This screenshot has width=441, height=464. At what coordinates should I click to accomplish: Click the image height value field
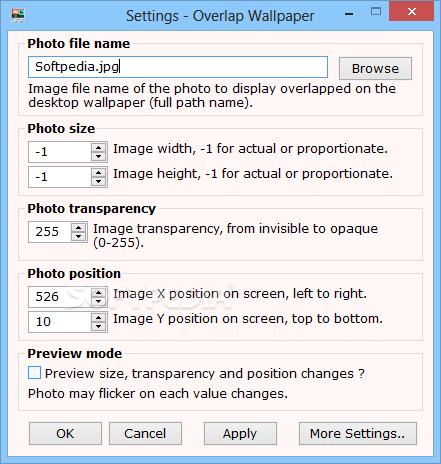(60, 177)
